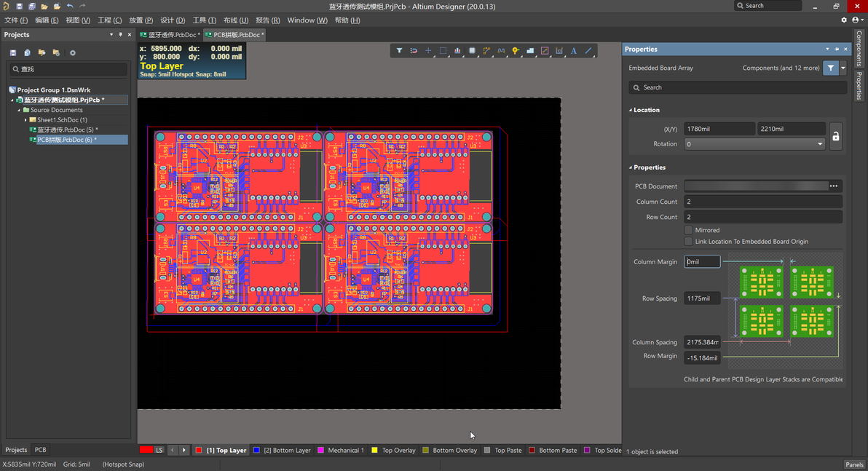Collapse the Location section
This screenshot has width=868, height=471.
coord(631,110)
